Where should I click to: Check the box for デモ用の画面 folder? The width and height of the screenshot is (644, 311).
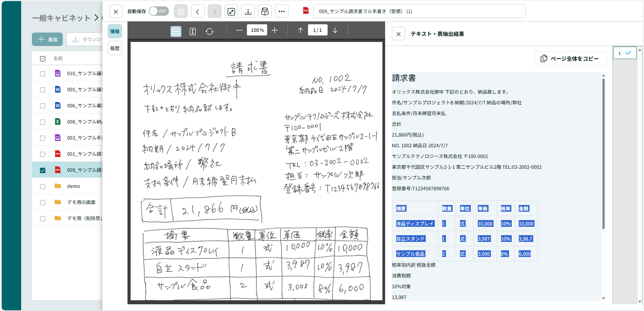click(x=43, y=202)
